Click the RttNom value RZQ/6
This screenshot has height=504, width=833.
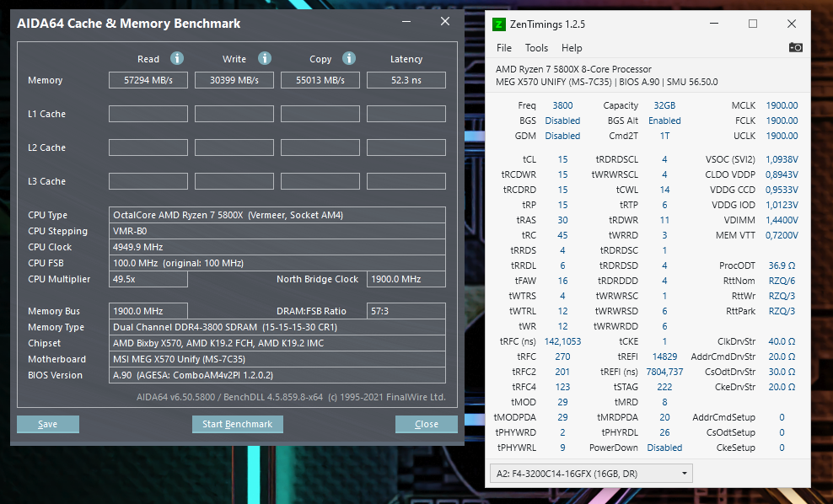coord(782,281)
